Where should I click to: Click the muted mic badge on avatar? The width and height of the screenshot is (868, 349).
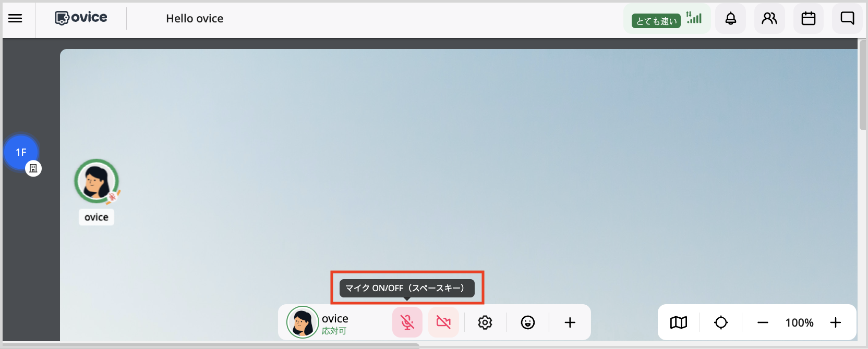tap(112, 196)
